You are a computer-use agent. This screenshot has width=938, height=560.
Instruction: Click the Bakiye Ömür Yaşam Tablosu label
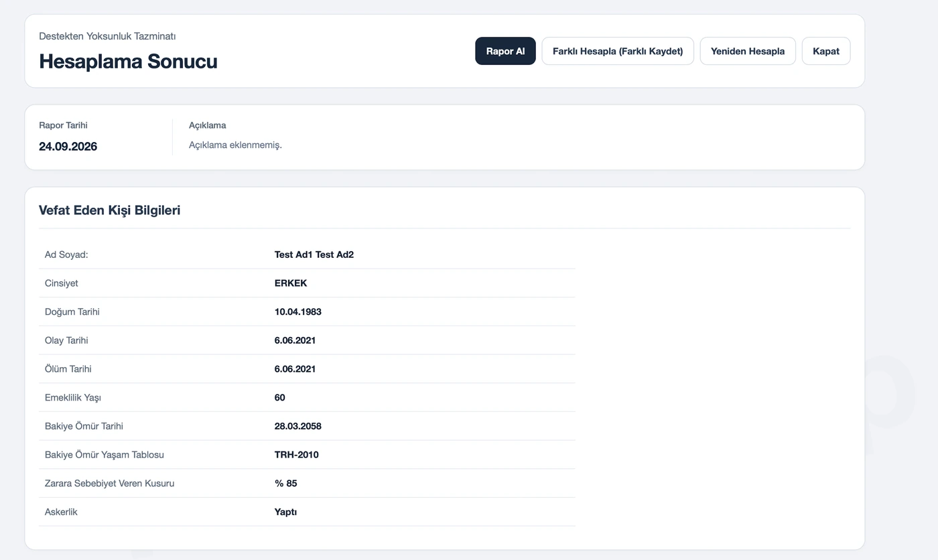pos(105,455)
